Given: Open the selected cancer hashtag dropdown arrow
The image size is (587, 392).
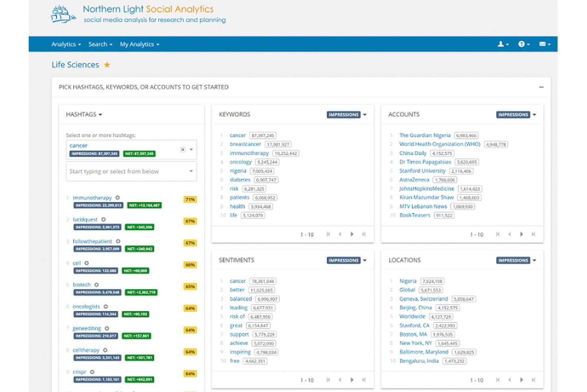Looking at the screenshot, I should (x=191, y=149).
